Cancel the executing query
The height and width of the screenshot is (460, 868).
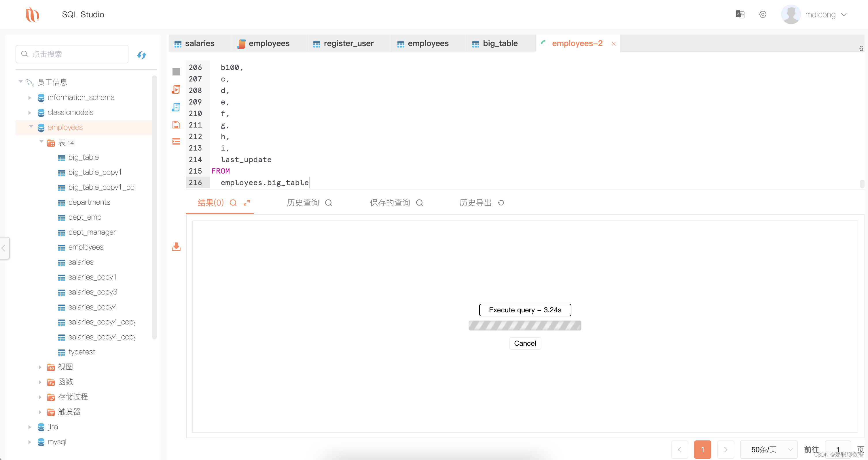[x=525, y=343]
